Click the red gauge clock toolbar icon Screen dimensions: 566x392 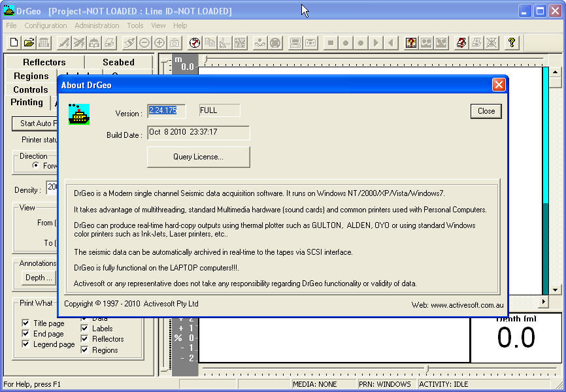pyautogui.click(x=195, y=42)
